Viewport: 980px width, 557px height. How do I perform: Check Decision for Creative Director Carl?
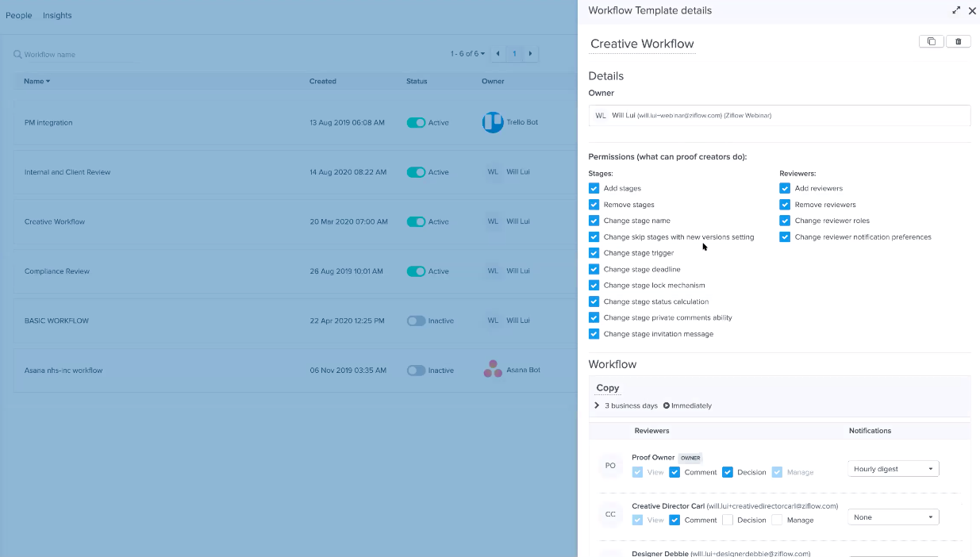[x=728, y=521]
